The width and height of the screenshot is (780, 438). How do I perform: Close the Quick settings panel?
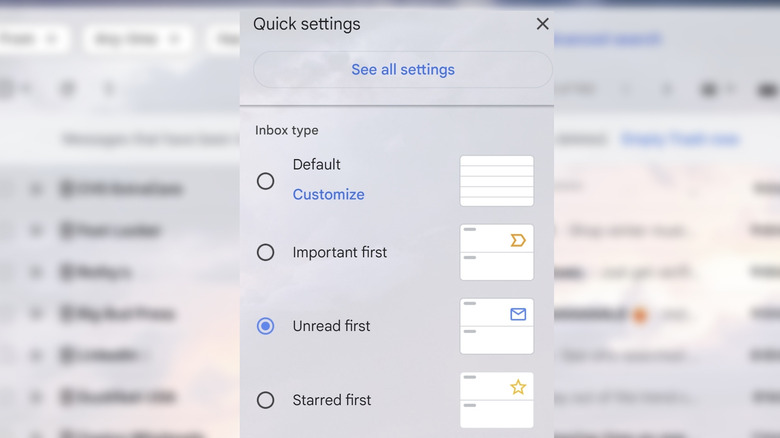[542, 24]
